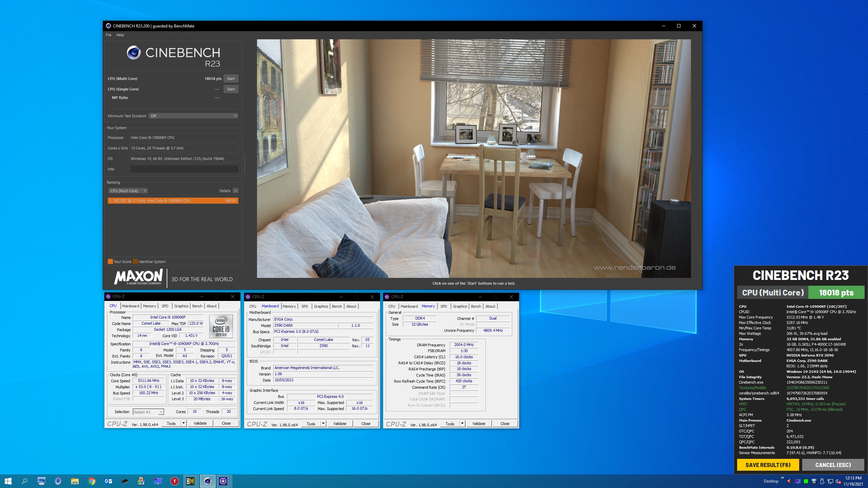Click the red T stop-sign taskbar icon
This screenshot has width=868, height=488.
point(174,481)
